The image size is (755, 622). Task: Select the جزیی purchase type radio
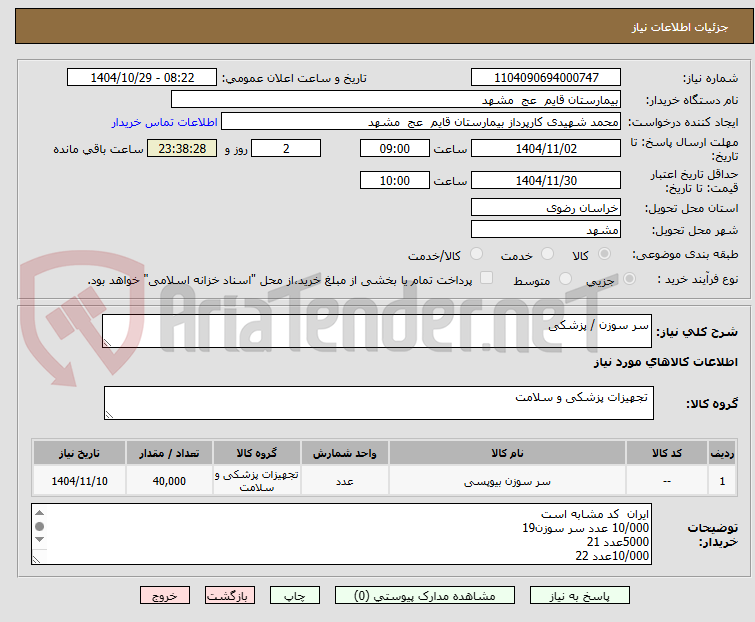tap(629, 279)
